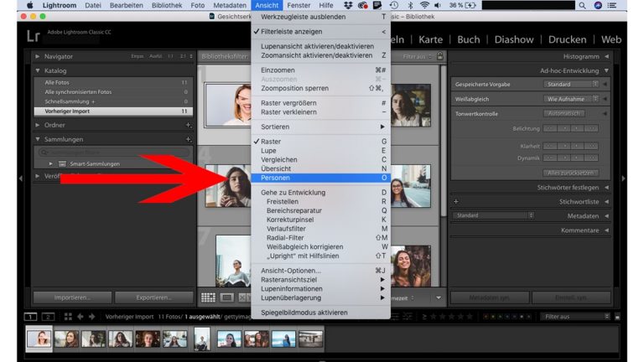Image resolution: width=644 pixels, height=362 pixels.
Task: Open the Fenster menu
Action: [x=299, y=6]
